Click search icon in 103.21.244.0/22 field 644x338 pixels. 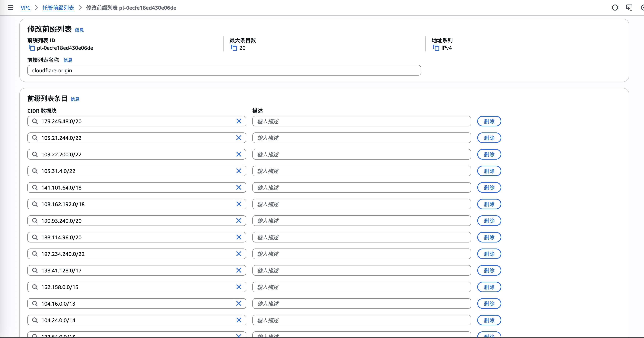tap(35, 138)
